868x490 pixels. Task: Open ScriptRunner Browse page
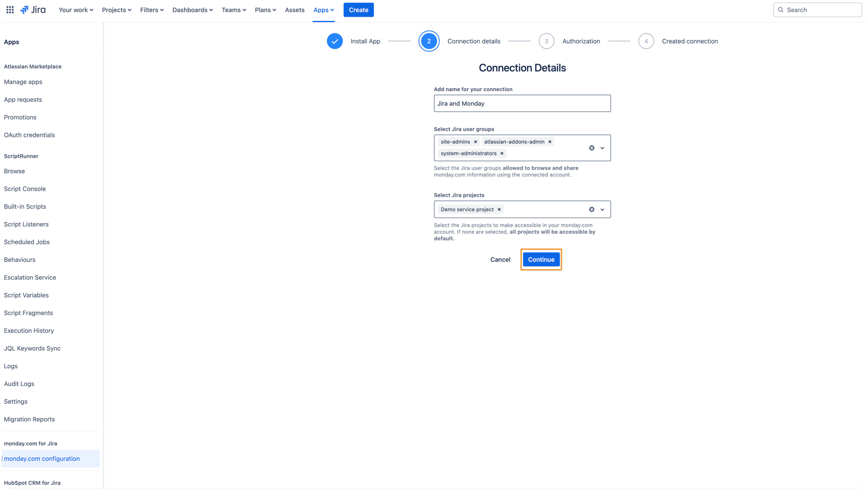(x=15, y=171)
